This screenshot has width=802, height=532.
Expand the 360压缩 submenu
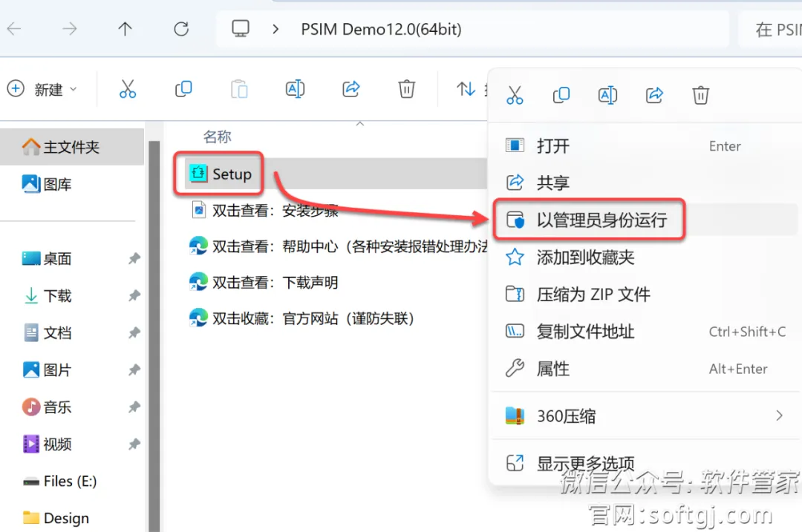click(645, 416)
